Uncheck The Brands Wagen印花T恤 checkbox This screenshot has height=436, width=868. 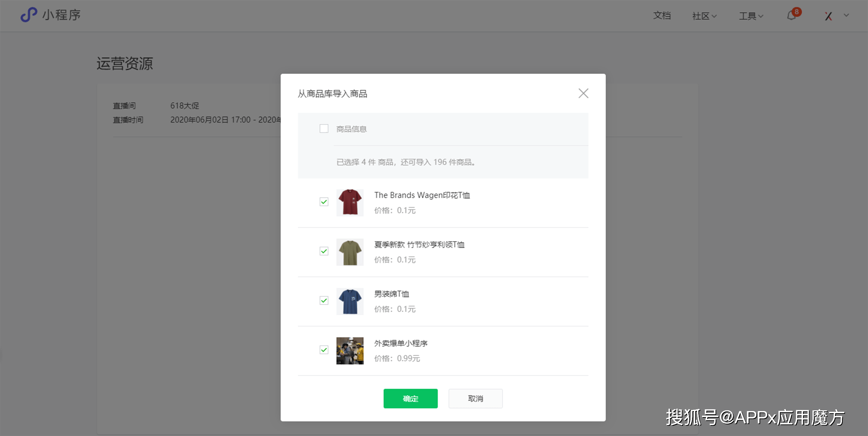[x=324, y=202]
